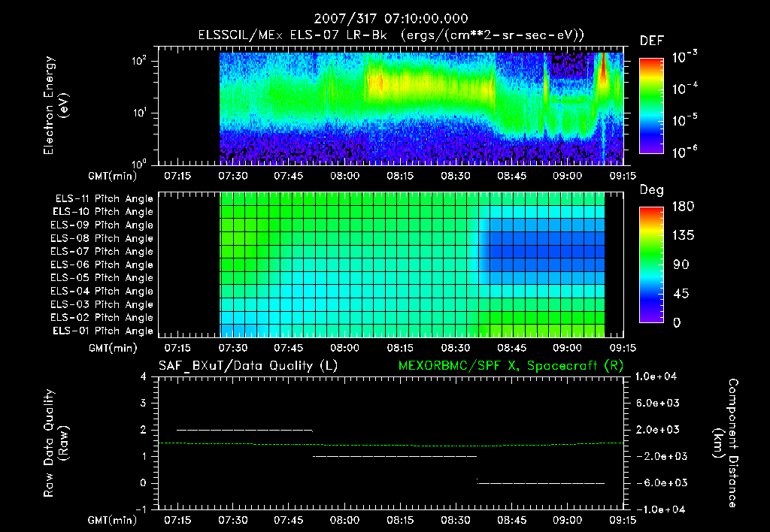Click the 'Raw Data Quality (Raw)' axis label
This screenshot has height=532, width=770.
pyautogui.click(x=55, y=443)
